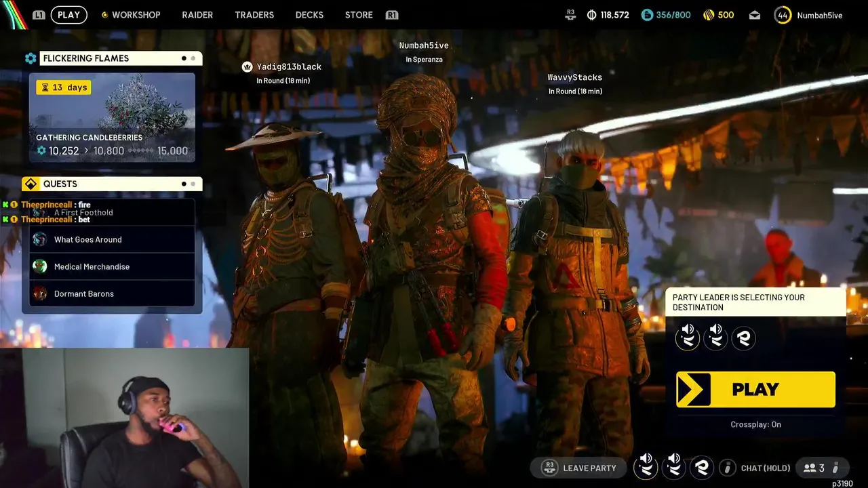Select the Numbah5ive name above center character

(424, 45)
